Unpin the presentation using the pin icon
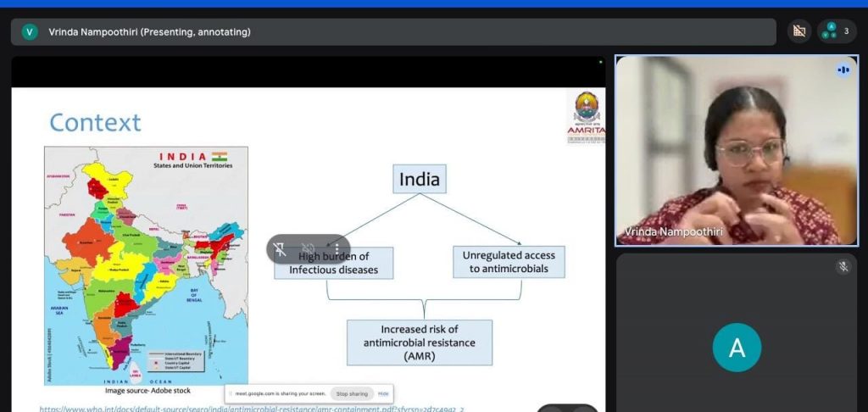Viewport: 868px width, 412px height. point(281,249)
